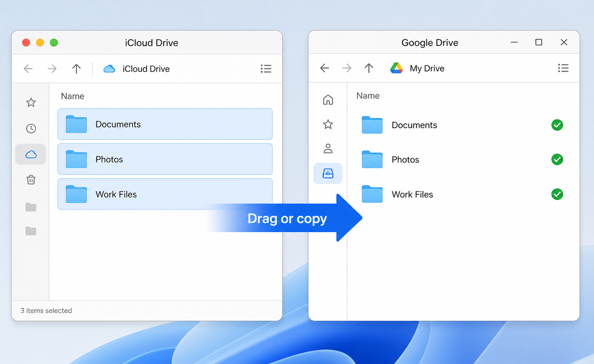The height and width of the screenshot is (364, 594).
Task: Open Recents clock in iCloud Drive sidebar
Action: 31,129
